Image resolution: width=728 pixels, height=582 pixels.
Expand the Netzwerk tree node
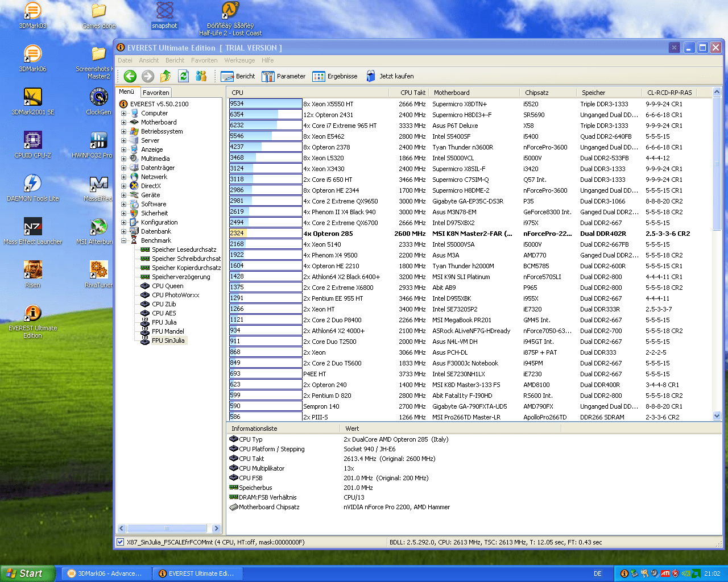(x=123, y=177)
